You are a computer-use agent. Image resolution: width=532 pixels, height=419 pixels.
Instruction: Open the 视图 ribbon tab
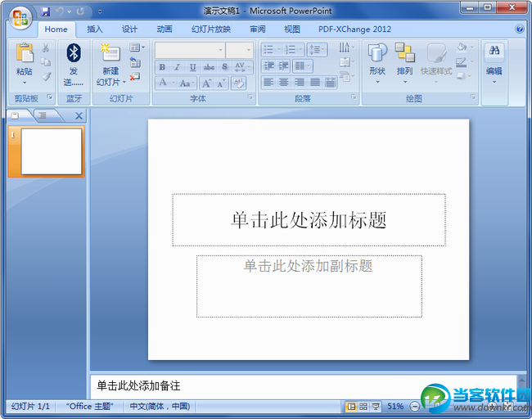click(x=292, y=29)
